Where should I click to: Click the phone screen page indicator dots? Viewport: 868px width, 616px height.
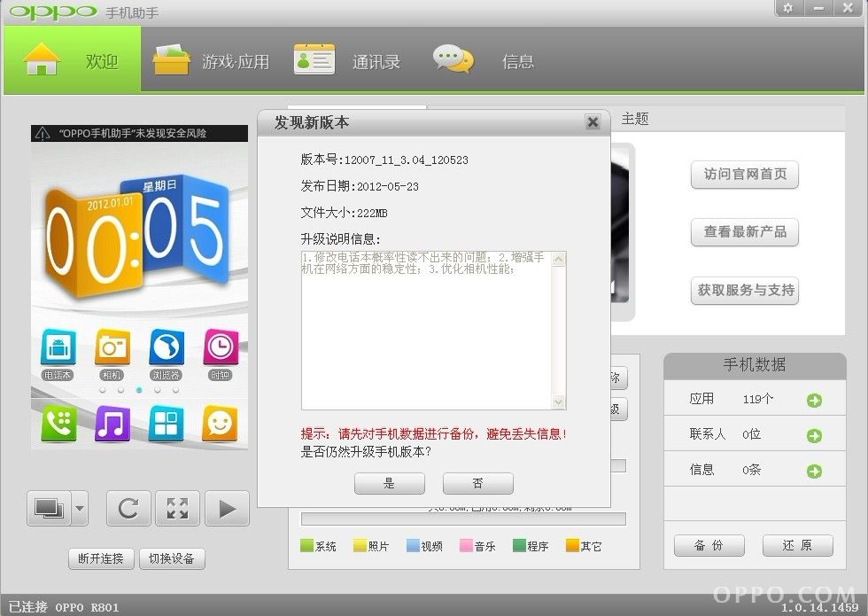tap(139, 390)
